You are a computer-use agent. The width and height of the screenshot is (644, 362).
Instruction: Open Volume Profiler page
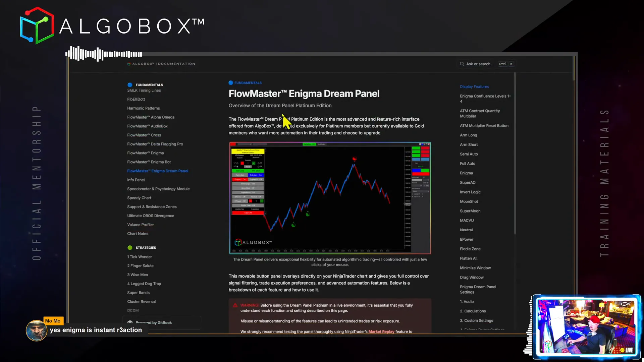pyautogui.click(x=141, y=225)
